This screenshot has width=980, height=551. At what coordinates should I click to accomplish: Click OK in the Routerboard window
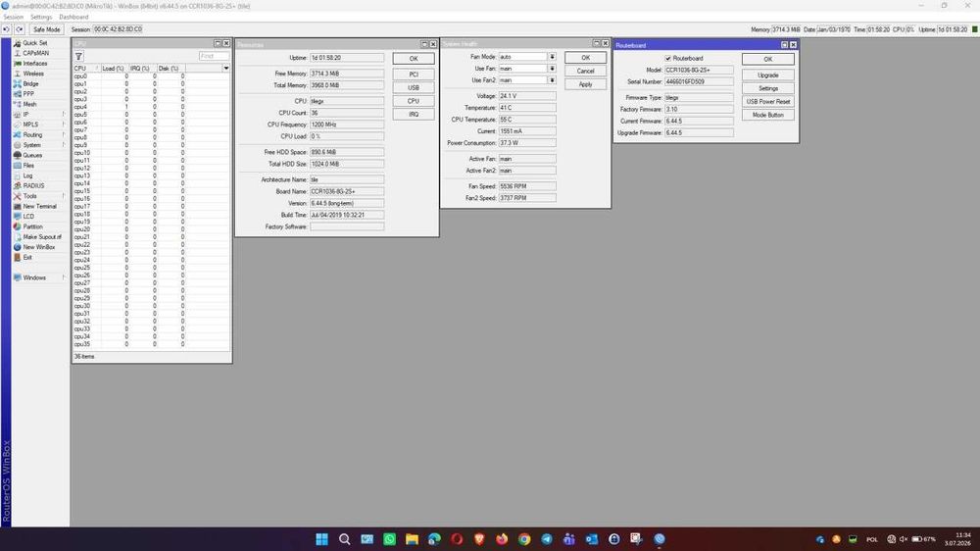coord(768,60)
